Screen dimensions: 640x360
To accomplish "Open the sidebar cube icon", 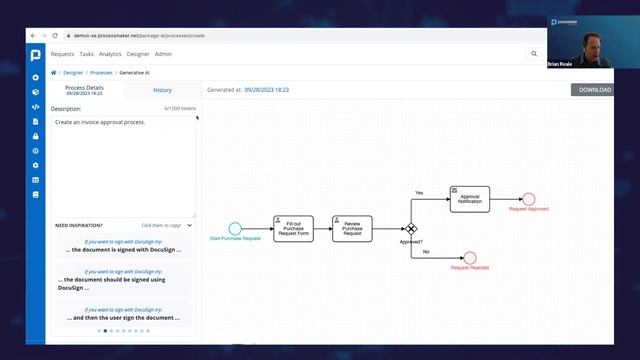I will (36, 92).
